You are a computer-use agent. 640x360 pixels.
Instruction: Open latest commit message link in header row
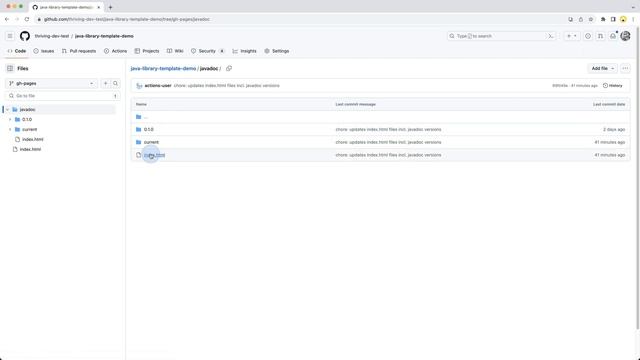[227, 86]
